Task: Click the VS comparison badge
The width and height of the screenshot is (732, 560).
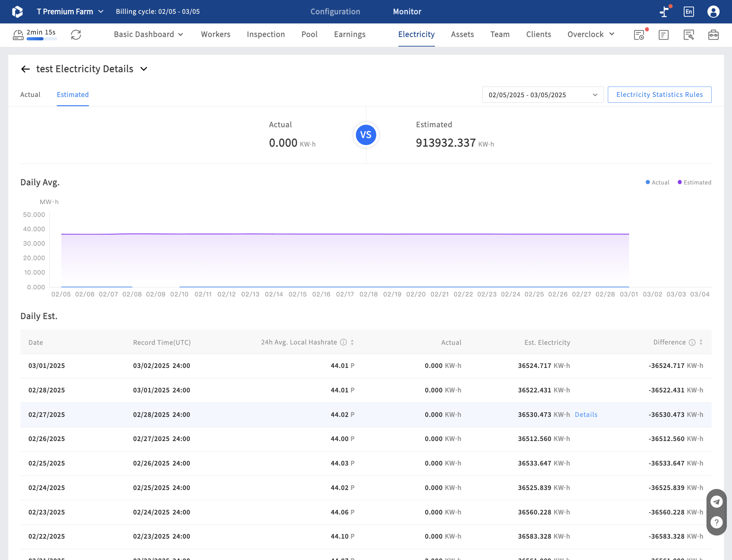Action: coord(366,135)
